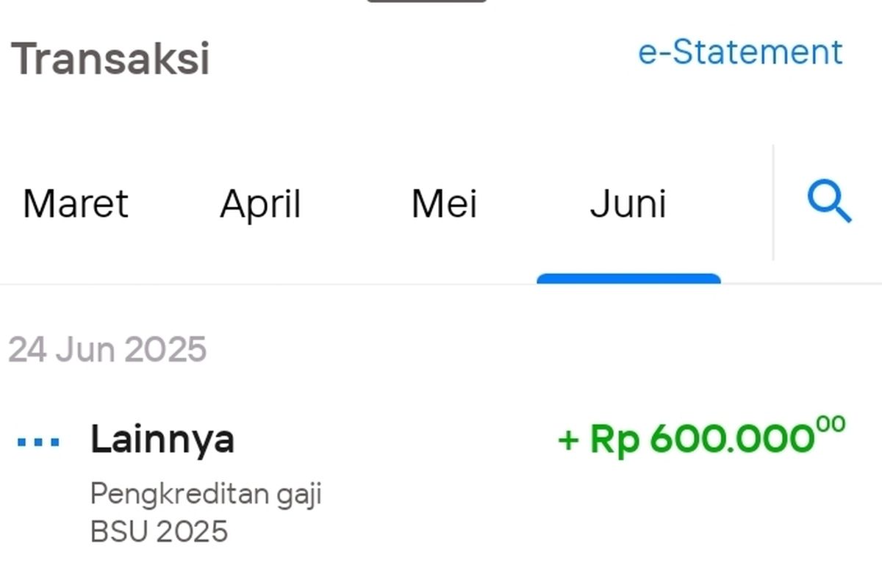Click the Pengkreditan gaji description text
The height and width of the screenshot is (588, 882).
(207, 493)
